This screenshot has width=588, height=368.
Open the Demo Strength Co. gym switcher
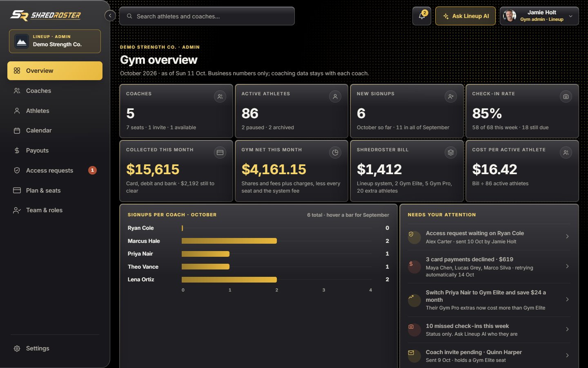[55, 41]
